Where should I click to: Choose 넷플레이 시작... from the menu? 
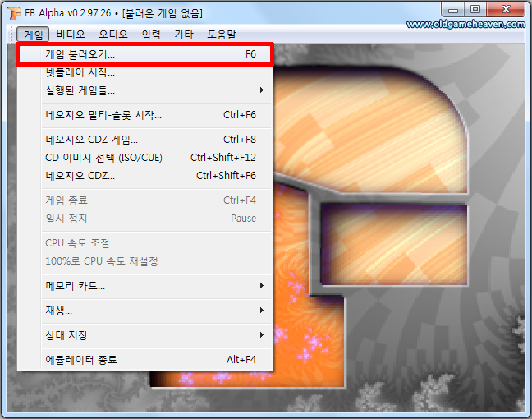coord(144,72)
